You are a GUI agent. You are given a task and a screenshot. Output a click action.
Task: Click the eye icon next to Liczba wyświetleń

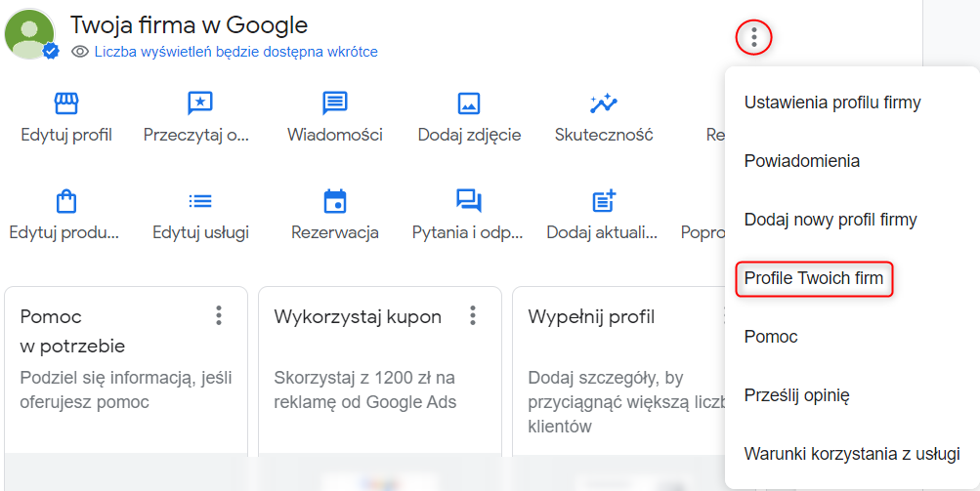click(x=80, y=51)
